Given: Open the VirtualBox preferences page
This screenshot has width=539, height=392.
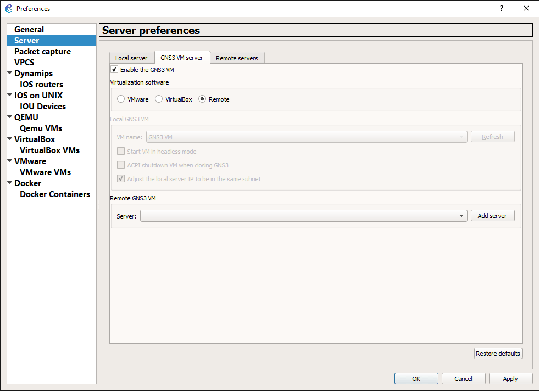Looking at the screenshot, I should click(x=35, y=139).
